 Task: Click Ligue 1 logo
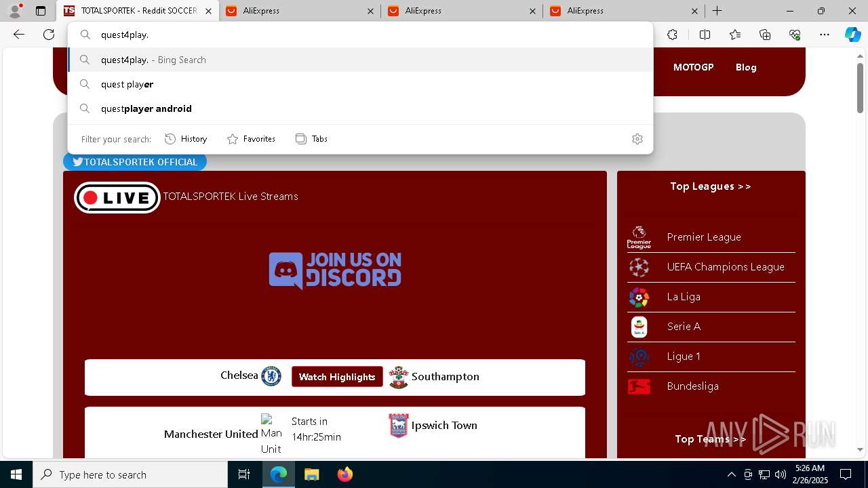639,357
